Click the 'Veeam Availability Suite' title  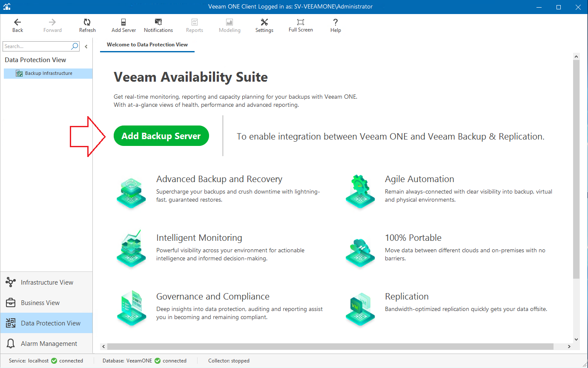[x=191, y=77]
